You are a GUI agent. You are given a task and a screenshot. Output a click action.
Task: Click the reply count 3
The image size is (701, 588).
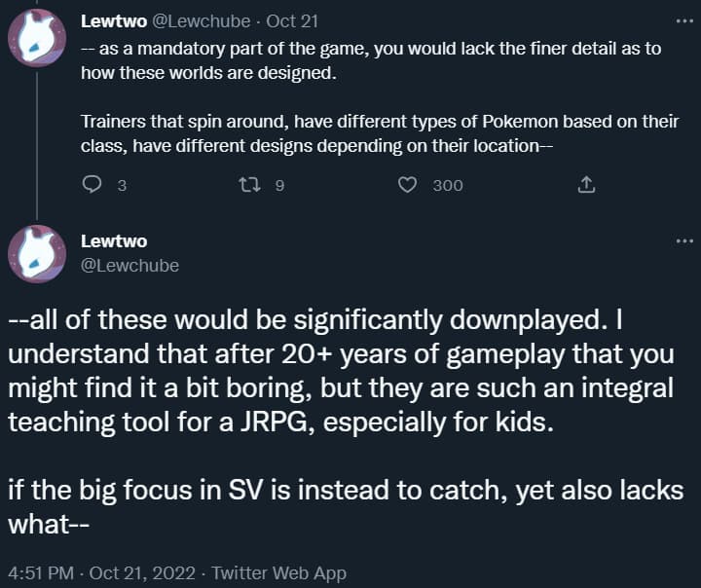pyautogui.click(x=122, y=186)
